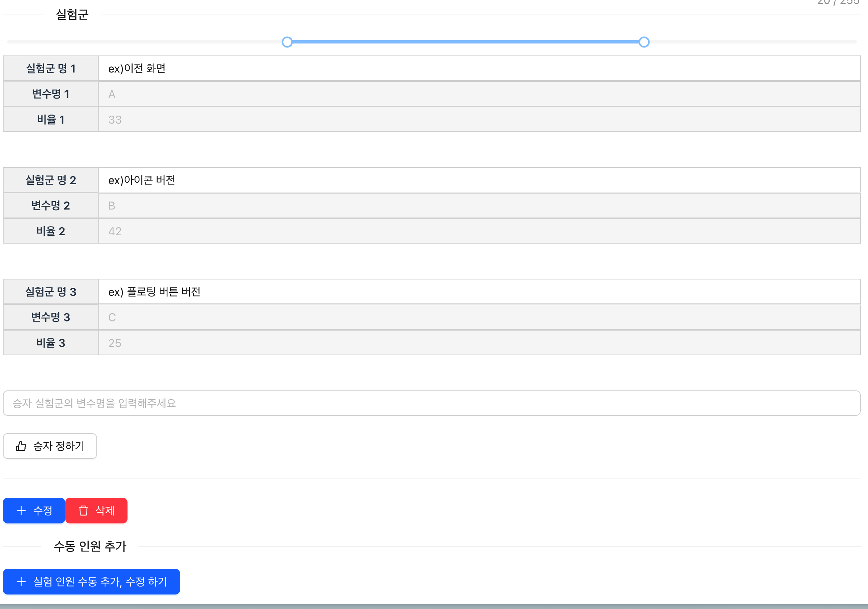868x609 pixels.
Task: Click the 실험군 명 2 label cell
Action: (51, 180)
